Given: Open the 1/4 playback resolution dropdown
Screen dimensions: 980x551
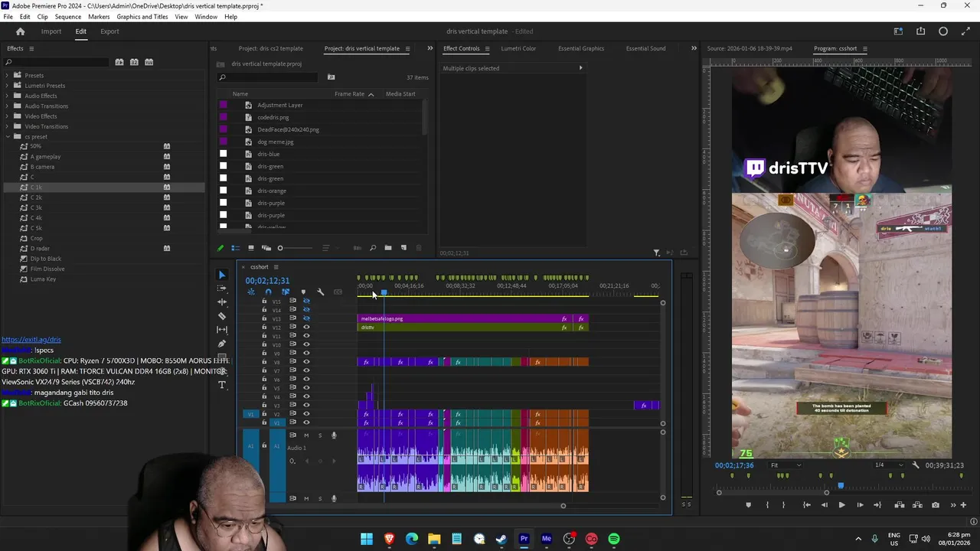Looking at the screenshot, I should pyautogui.click(x=888, y=465).
